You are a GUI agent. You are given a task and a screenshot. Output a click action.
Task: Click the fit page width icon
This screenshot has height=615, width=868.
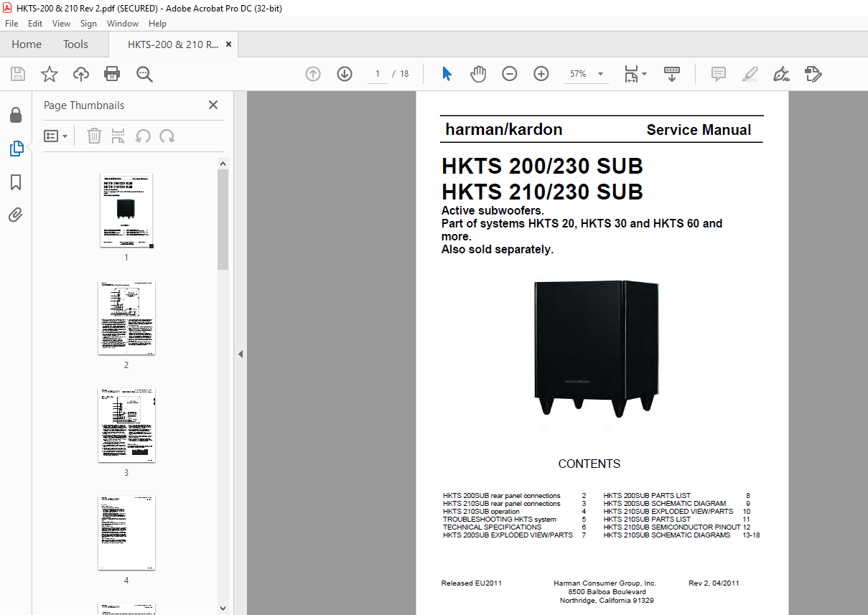pos(631,74)
